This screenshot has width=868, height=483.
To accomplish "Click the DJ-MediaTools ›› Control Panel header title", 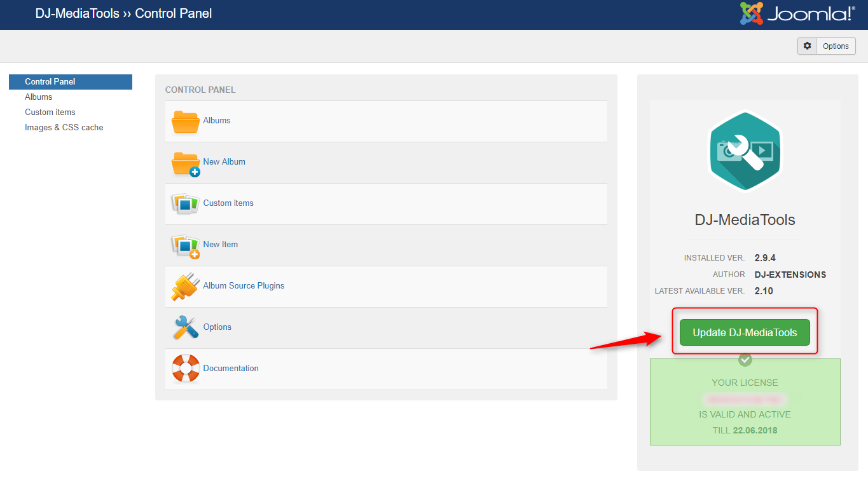I will pyautogui.click(x=124, y=13).
